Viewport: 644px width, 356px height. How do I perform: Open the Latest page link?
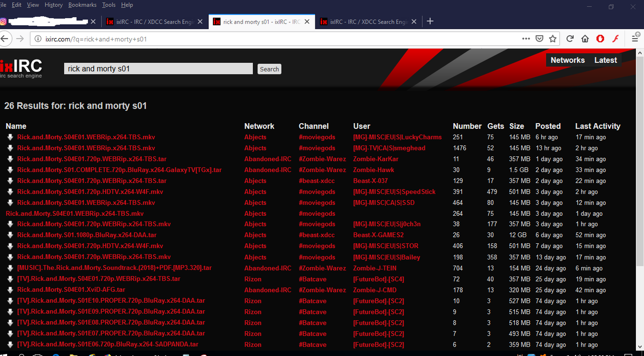pyautogui.click(x=605, y=60)
